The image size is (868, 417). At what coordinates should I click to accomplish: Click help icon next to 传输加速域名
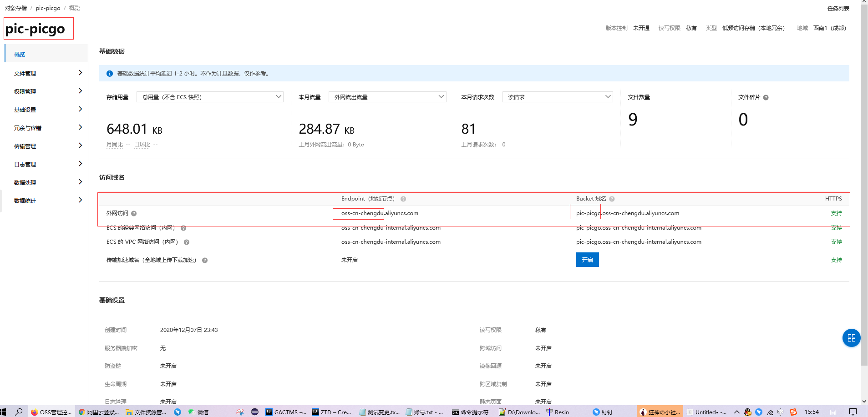[205, 260]
